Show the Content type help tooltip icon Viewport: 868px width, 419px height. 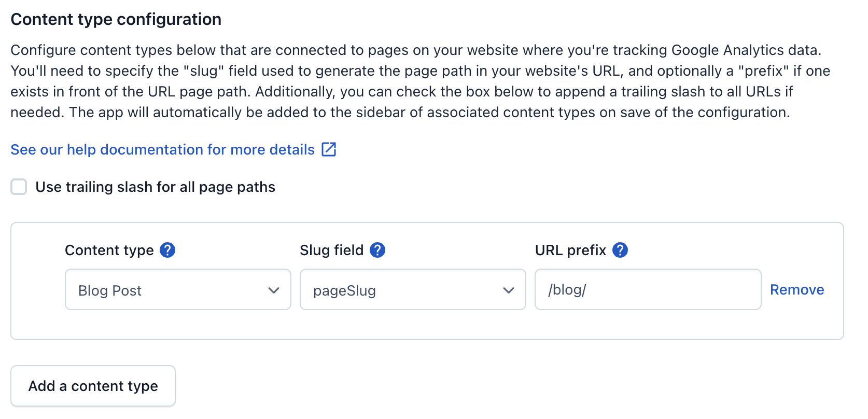tap(167, 250)
